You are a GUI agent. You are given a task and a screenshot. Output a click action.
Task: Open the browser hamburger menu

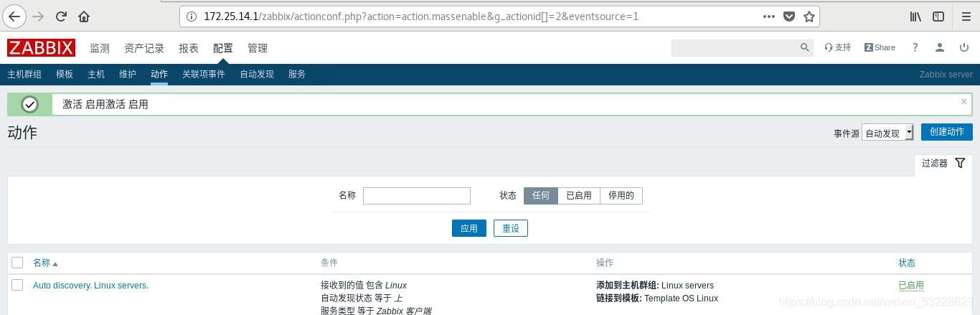965,16
